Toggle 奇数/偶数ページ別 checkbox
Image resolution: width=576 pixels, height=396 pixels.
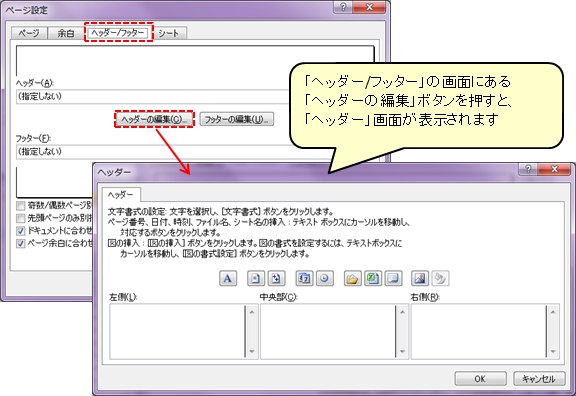pos(21,205)
